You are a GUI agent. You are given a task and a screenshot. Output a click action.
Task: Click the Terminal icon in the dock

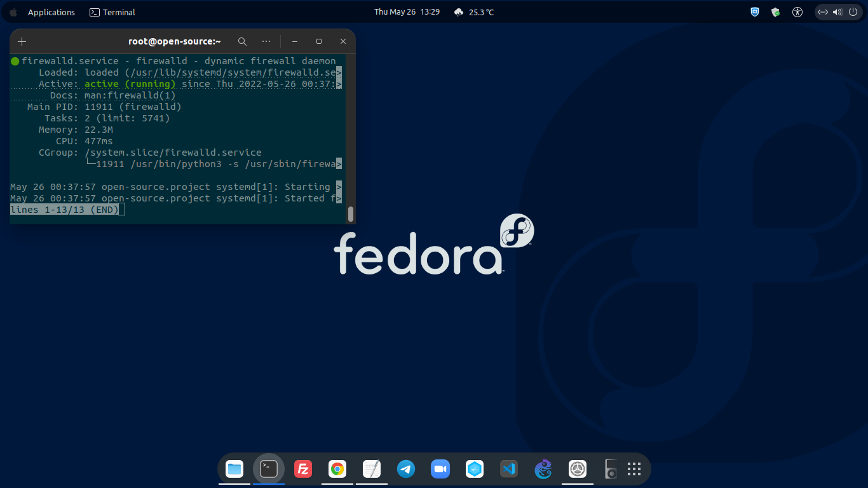[269, 470]
